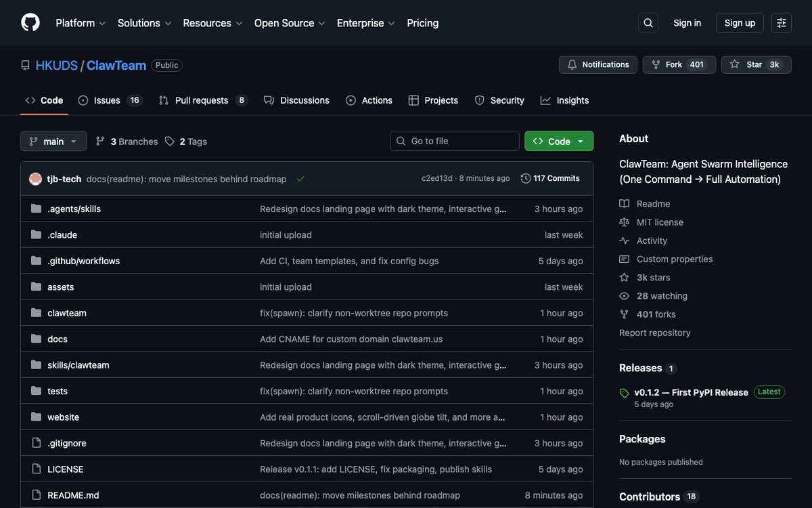Open the Pricing link
This screenshot has height=508, width=812.
coord(423,23)
